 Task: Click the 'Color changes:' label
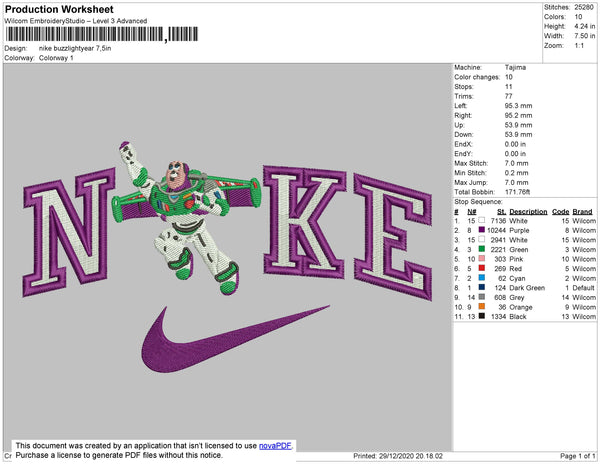coord(477,77)
